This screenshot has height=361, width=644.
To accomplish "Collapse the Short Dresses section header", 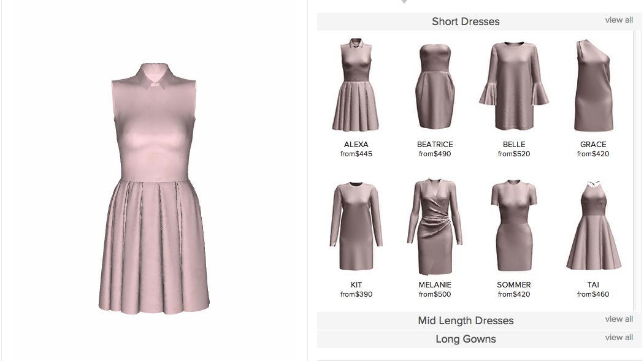I will click(466, 21).
